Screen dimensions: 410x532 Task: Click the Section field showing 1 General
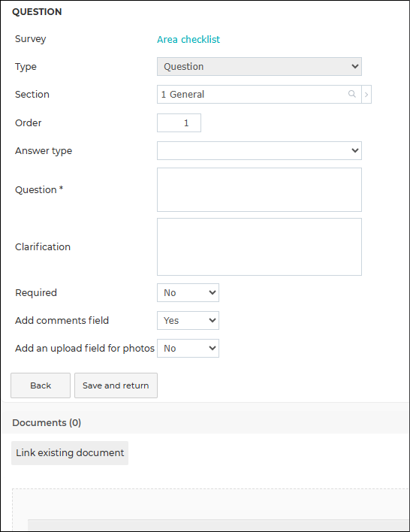click(259, 95)
